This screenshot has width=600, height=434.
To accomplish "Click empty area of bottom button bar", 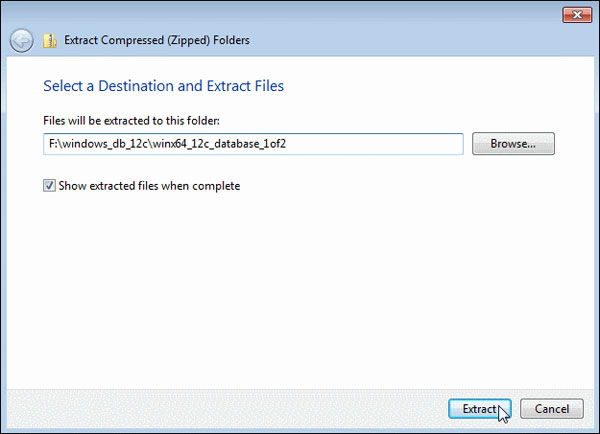I will (220, 408).
